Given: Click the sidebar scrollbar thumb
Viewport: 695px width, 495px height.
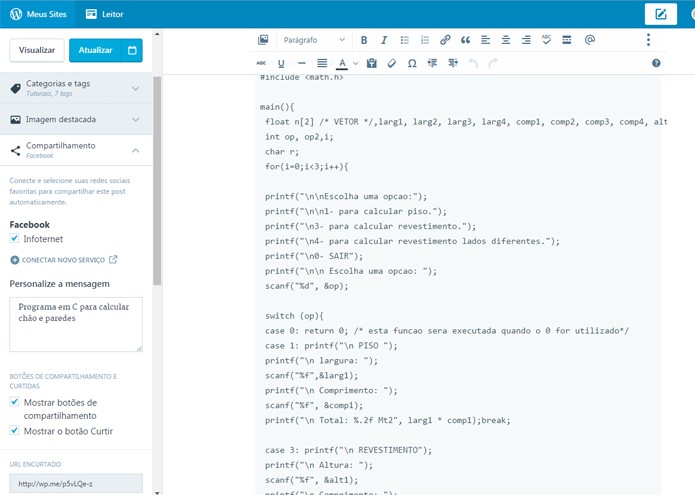Looking at the screenshot, I should click(157, 181).
